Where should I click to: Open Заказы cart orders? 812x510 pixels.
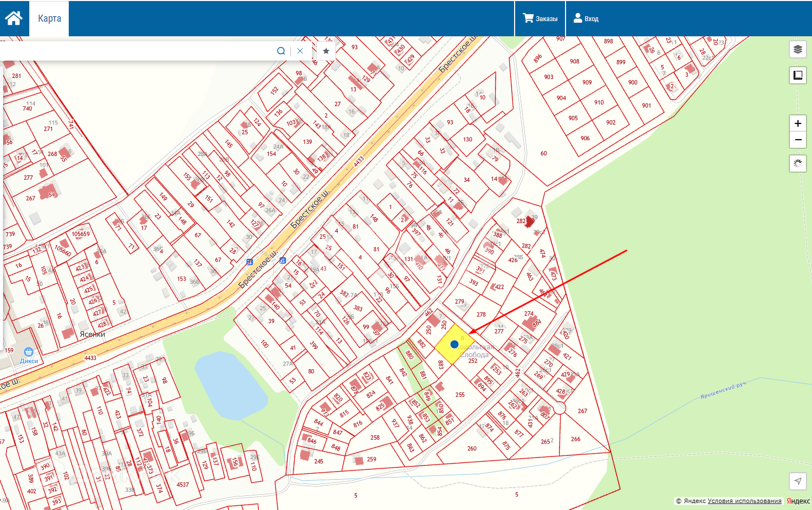click(x=540, y=18)
